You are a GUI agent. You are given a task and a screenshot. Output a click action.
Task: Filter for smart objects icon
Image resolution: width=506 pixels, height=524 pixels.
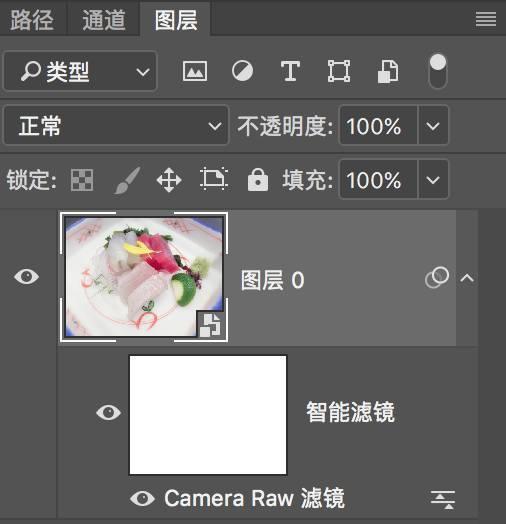(388, 71)
